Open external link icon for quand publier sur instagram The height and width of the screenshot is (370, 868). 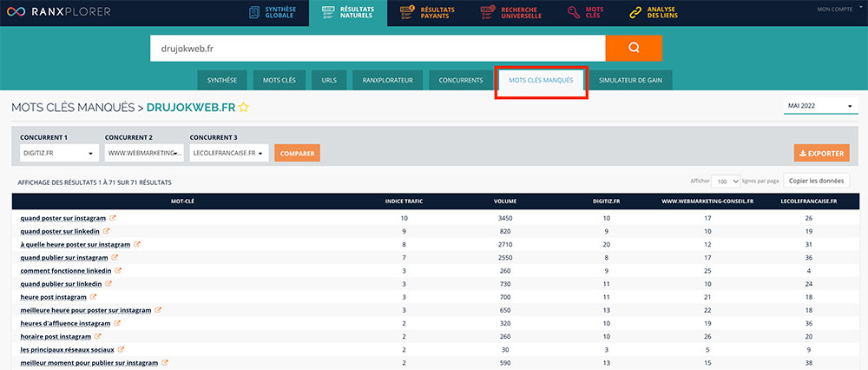tap(115, 258)
